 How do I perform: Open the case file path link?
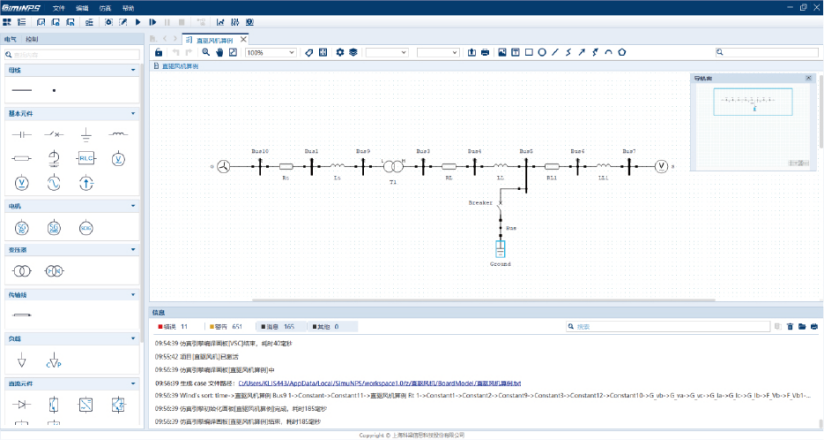pos(379,382)
